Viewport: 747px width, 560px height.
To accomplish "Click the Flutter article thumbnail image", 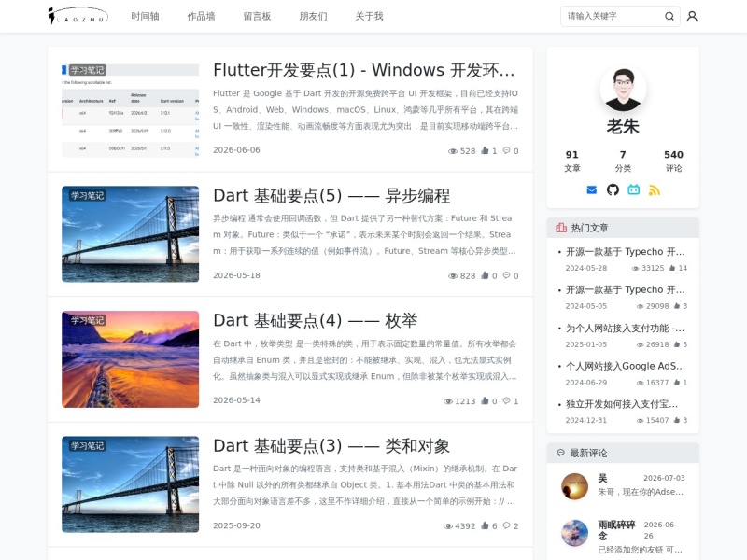I will (130, 109).
